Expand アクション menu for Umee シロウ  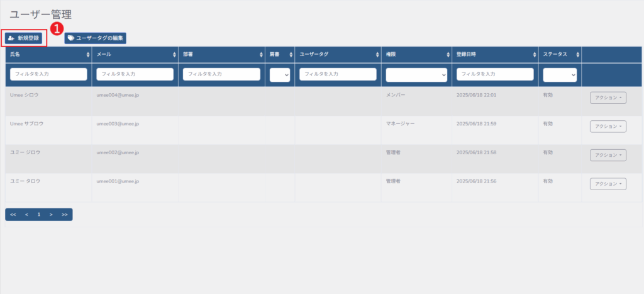(608, 98)
